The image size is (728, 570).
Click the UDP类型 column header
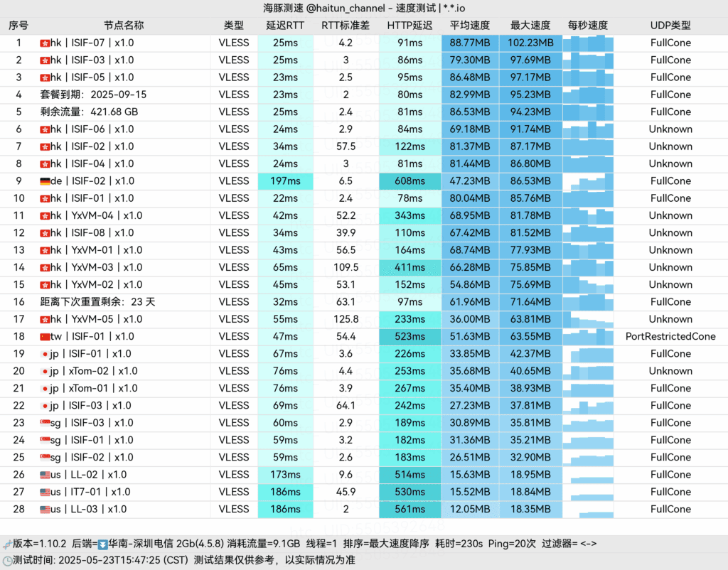[670, 26]
